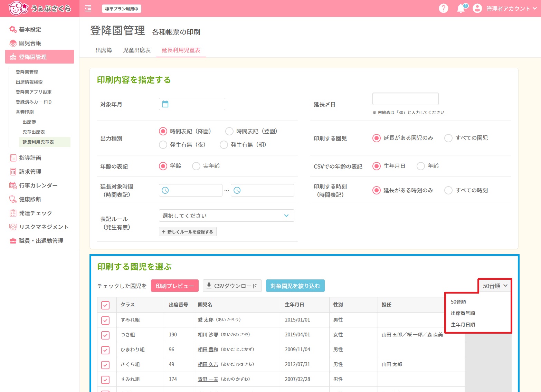Switch to 児童出席表 tab
The image size is (541, 392).
137,50
